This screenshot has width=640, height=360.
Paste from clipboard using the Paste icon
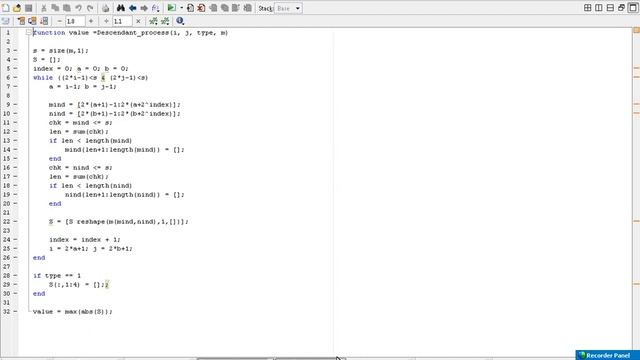[67, 8]
